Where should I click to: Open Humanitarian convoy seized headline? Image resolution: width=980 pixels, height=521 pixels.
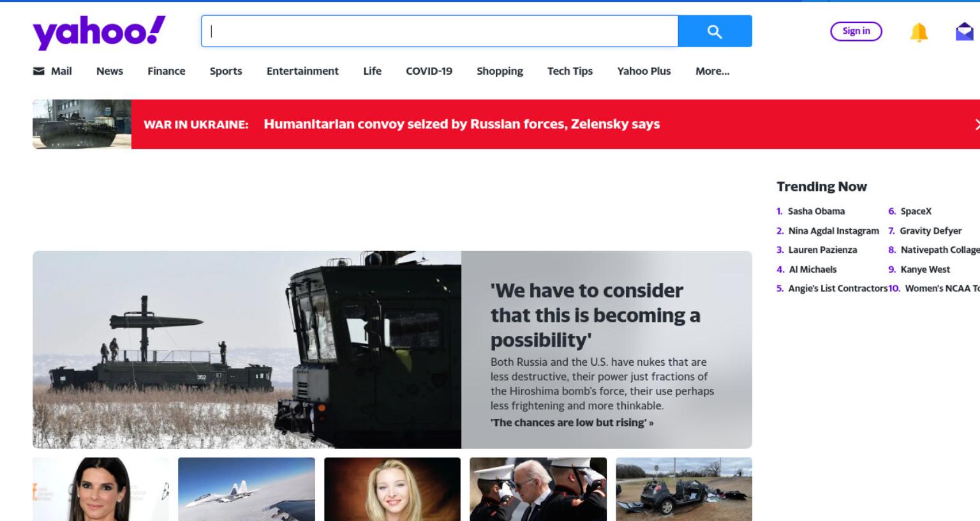tap(461, 124)
